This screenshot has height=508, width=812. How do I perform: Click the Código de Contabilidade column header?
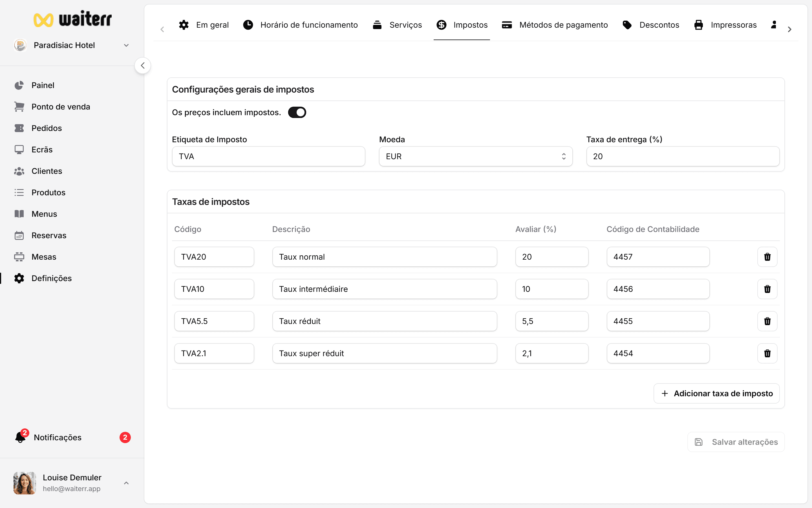coord(653,229)
